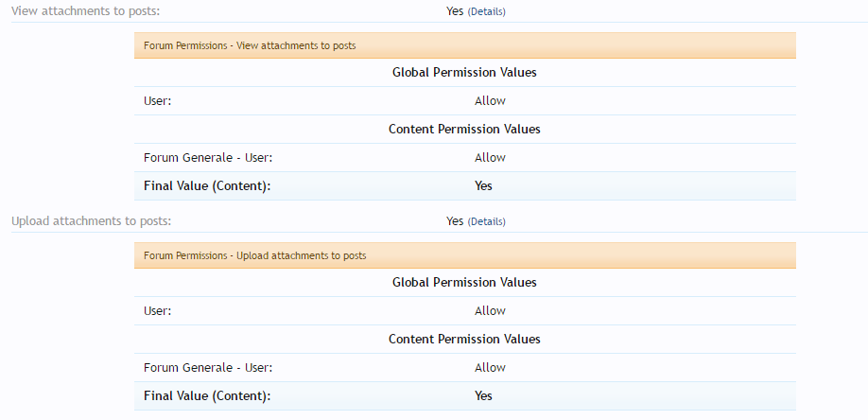Select 'Forum Permissions - View attachments to posts' header
The image size is (868, 420).
[x=250, y=45]
